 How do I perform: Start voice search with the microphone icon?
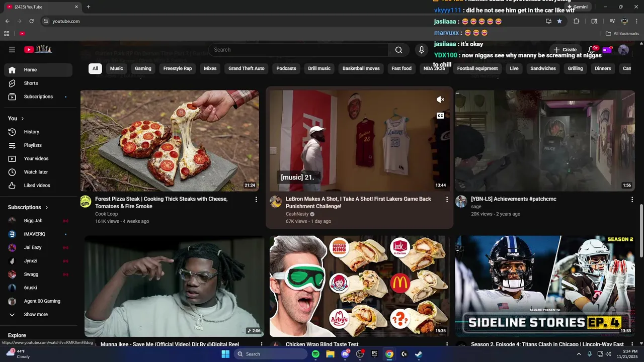click(x=422, y=50)
